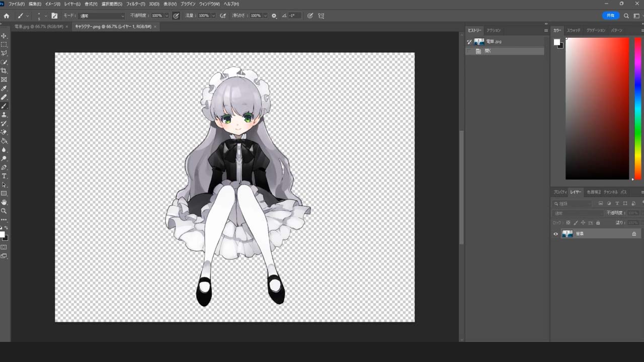Select the Frame tool
Viewport: 644px width, 362px height.
click(x=4, y=79)
